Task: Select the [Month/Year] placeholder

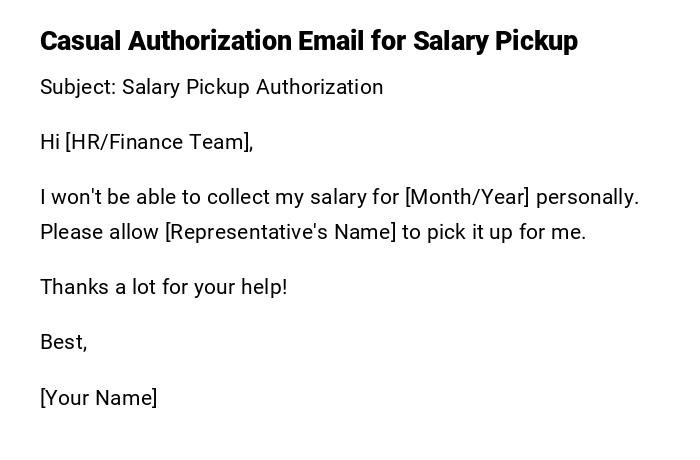Action: tap(467, 197)
